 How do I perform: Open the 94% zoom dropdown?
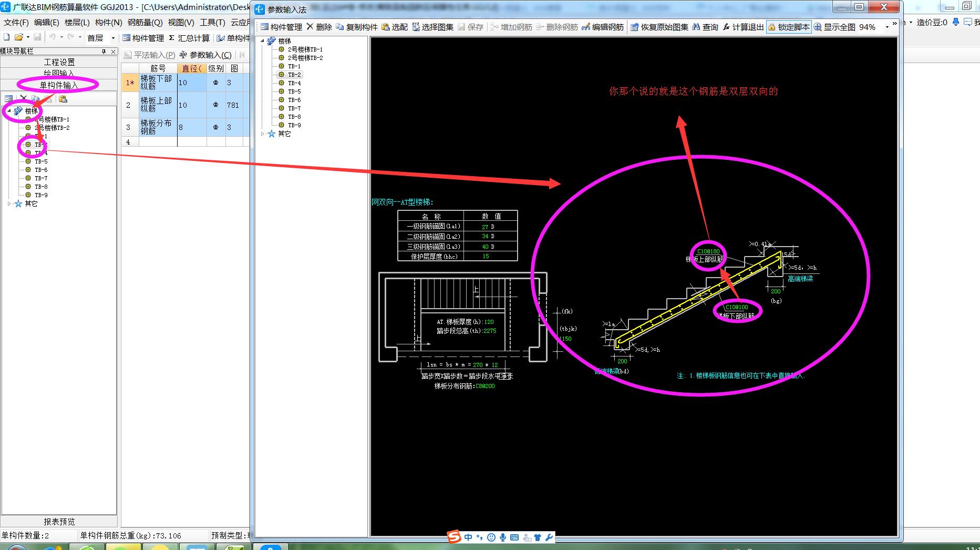click(x=887, y=27)
